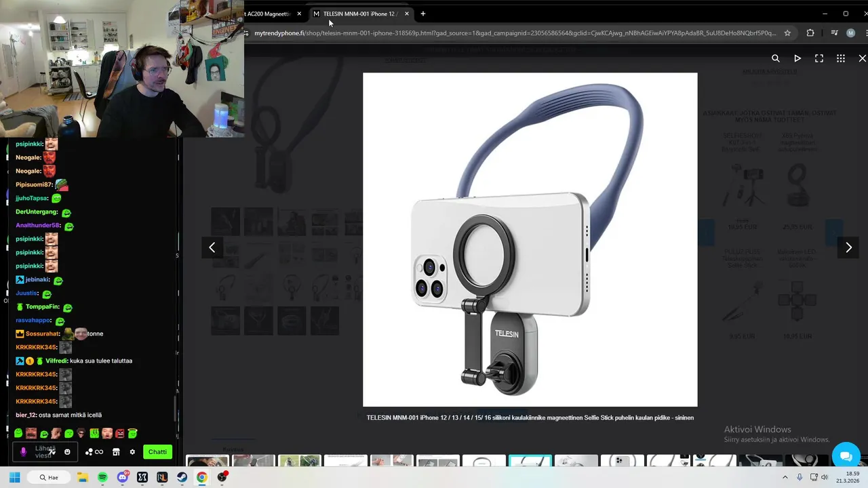
Task: Click the Analthunder58 username in chat
Action: (x=37, y=225)
